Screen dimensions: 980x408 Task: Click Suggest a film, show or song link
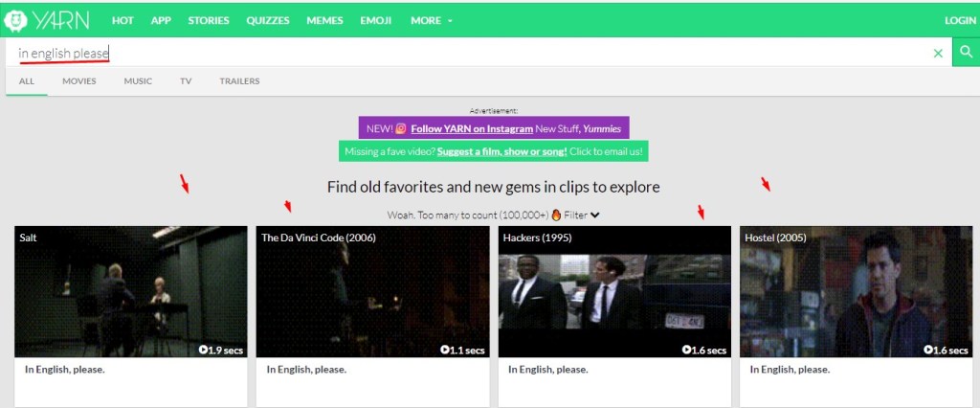501,151
